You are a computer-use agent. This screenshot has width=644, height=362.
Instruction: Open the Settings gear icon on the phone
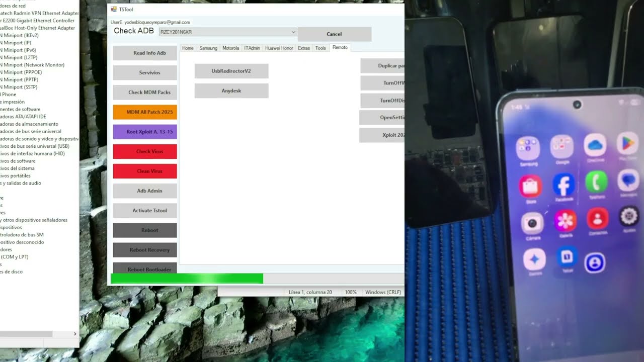(629, 217)
